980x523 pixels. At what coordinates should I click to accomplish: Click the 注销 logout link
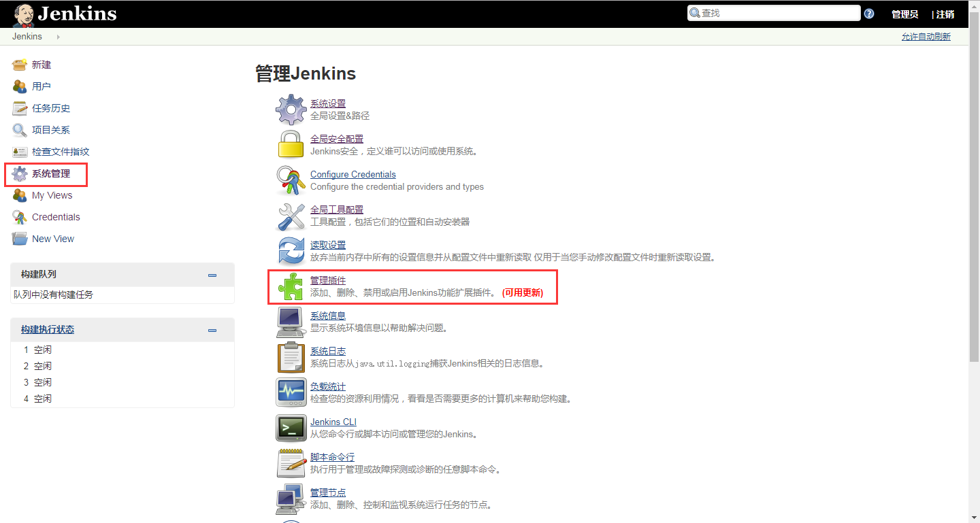click(945, 14)
